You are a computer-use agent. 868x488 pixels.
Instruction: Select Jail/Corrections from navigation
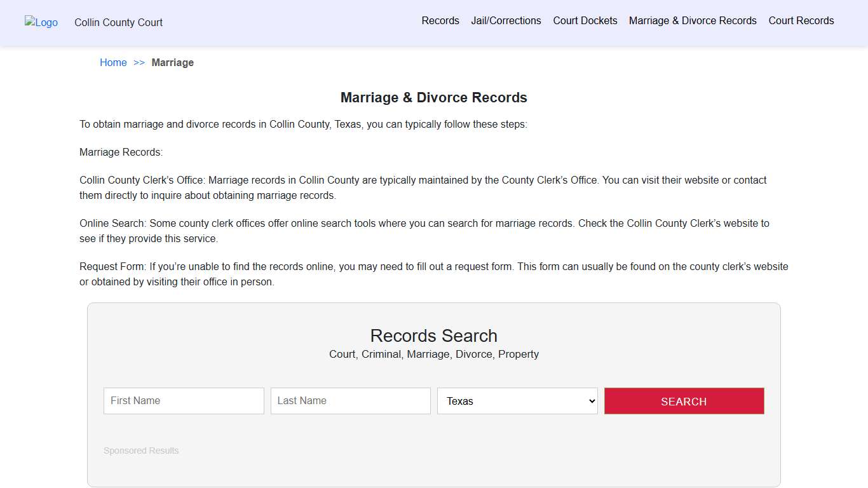click(506, 20)
